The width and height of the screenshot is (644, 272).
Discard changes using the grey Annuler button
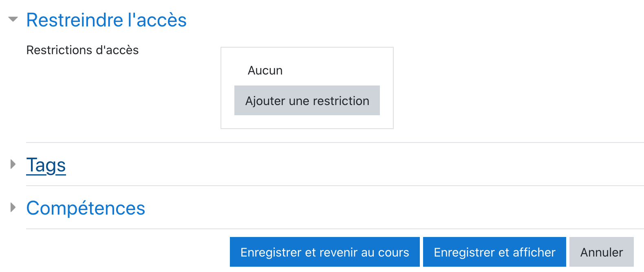[x=601, y=252]
